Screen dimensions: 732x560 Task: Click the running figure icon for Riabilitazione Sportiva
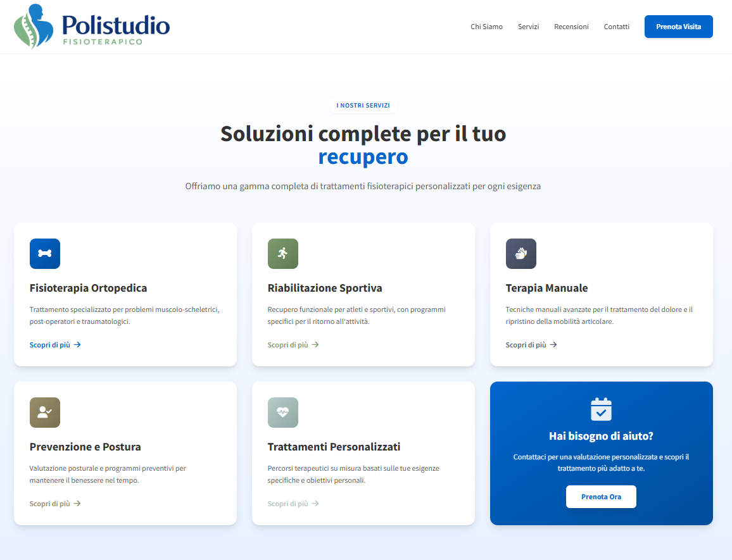[283, 254]
